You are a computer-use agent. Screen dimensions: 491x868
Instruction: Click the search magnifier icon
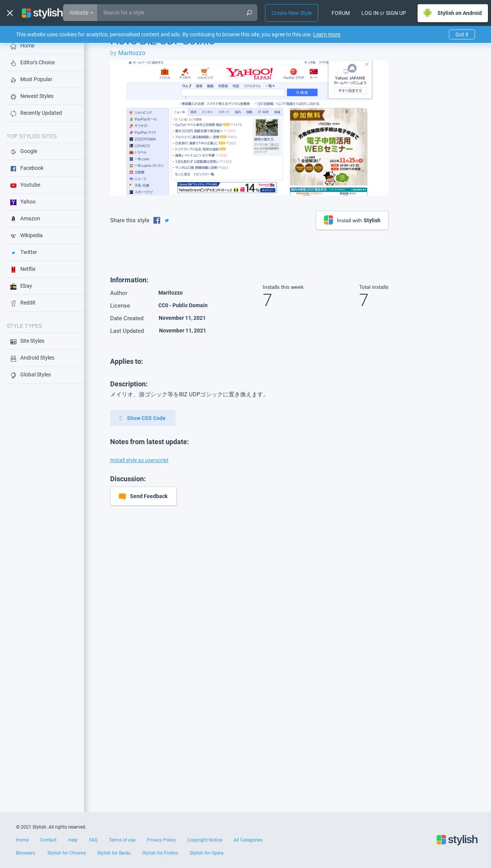coord(249,13)
